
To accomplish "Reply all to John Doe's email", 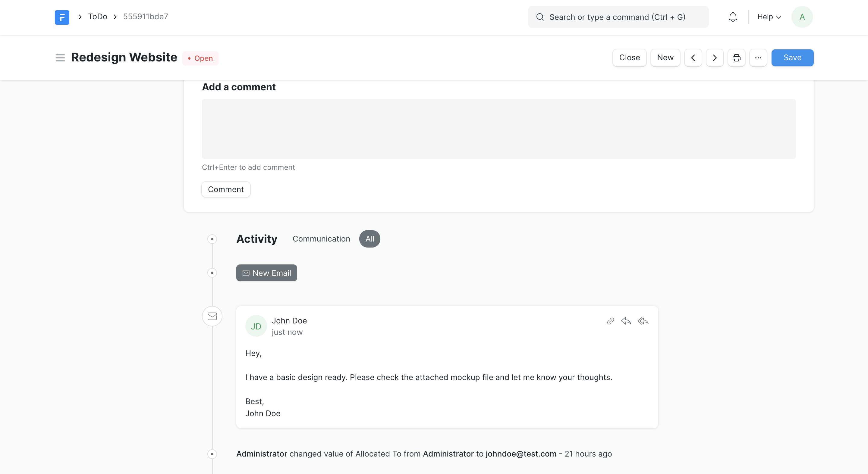I will pyautogui.click(x=643, y=321).
